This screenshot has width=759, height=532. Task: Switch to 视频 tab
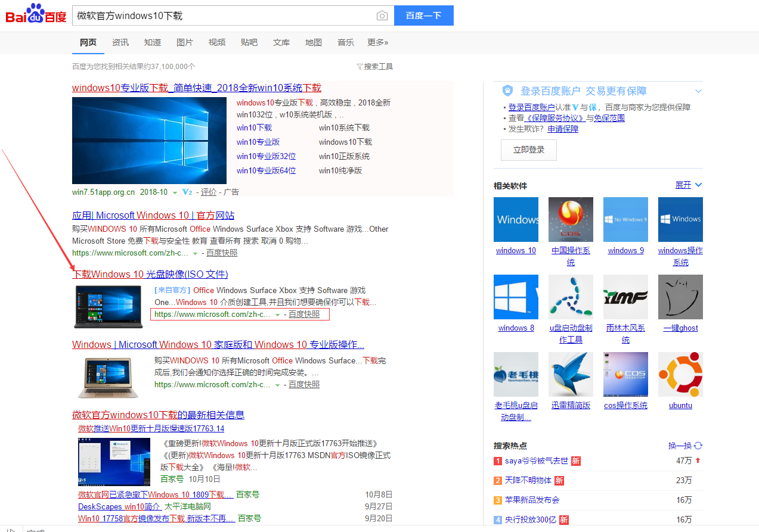point(217,42)
